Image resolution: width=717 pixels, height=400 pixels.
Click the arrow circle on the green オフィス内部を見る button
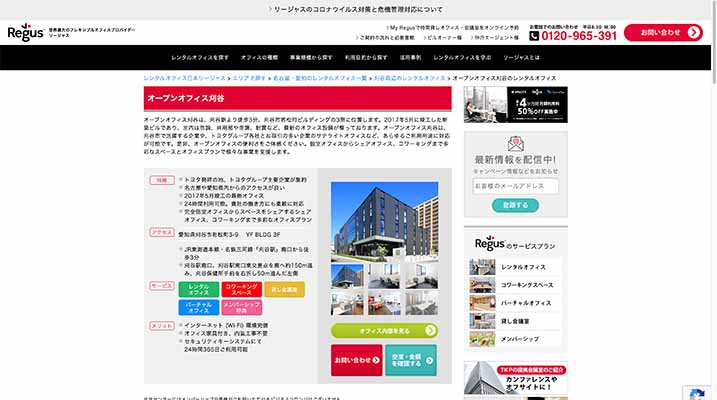[x=430, y=331]
